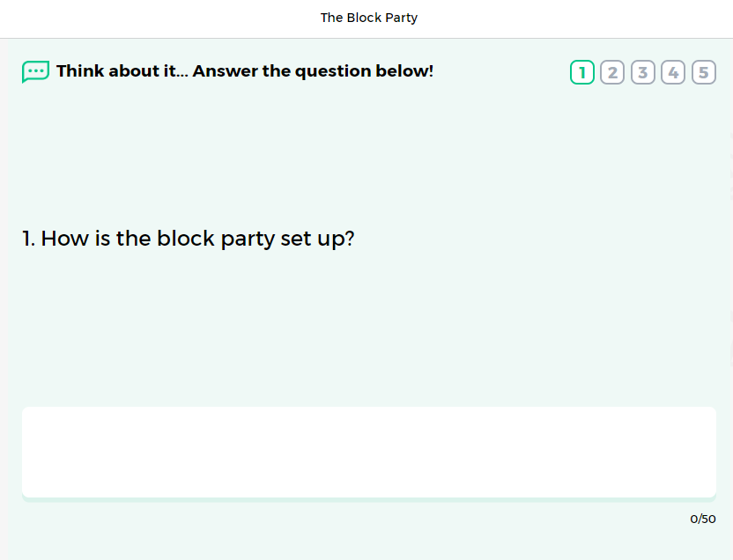Pick the second numbered question step
Image resolution: width=733 pixels, height=560 pixels.
(x=612, y=72)
